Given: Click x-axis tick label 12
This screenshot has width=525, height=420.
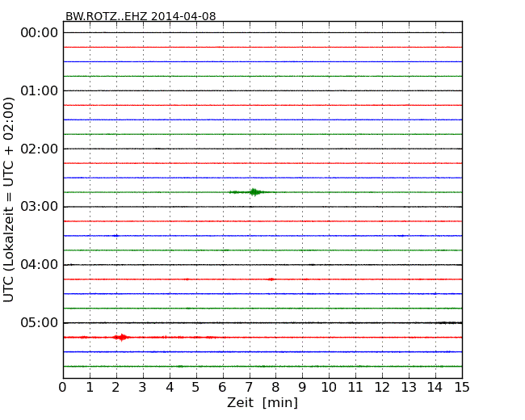Looking at the screenshot, I should click(382, 388).
